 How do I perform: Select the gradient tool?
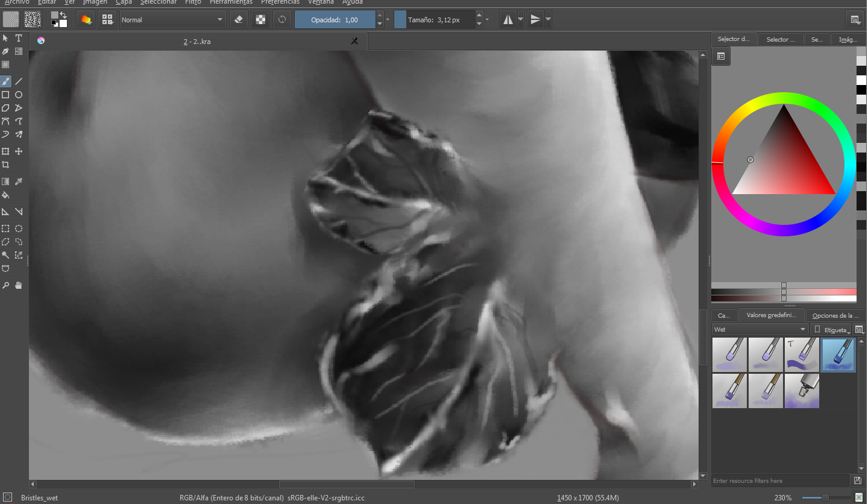5,181
